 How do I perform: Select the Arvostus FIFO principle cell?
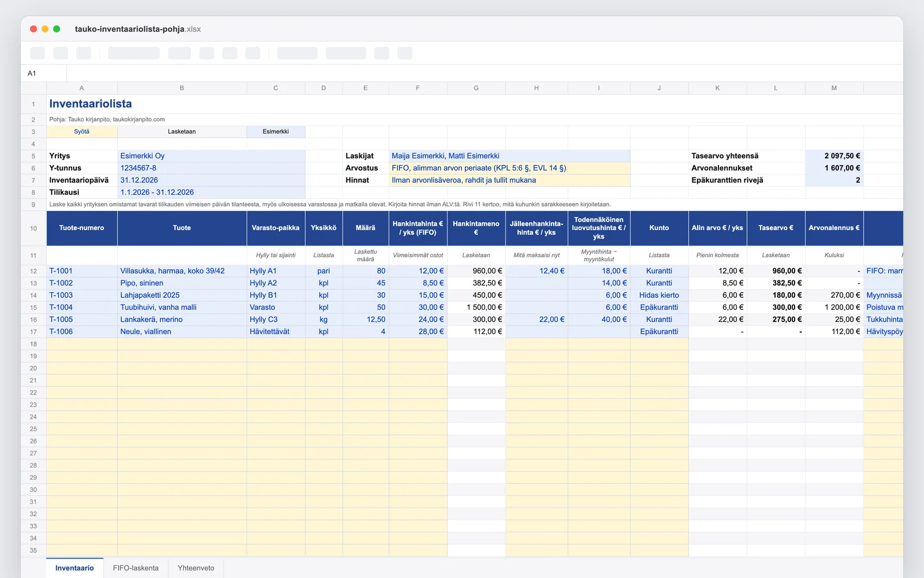pos(509,168)
